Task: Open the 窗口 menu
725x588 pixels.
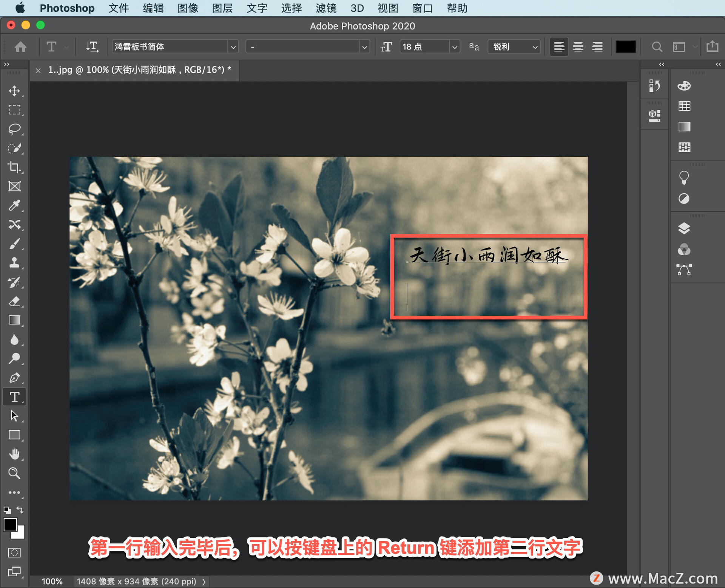Action: 422,8
